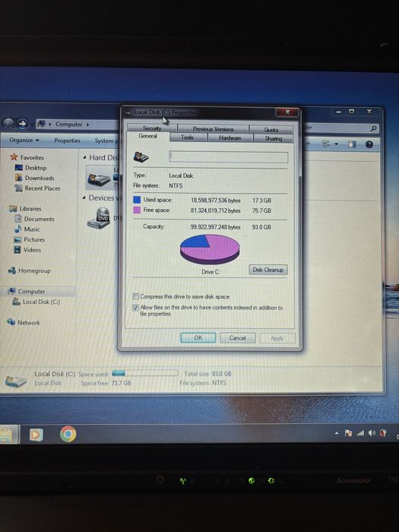
Task: Click the power tray icon
Action: (x=383, y=432)
